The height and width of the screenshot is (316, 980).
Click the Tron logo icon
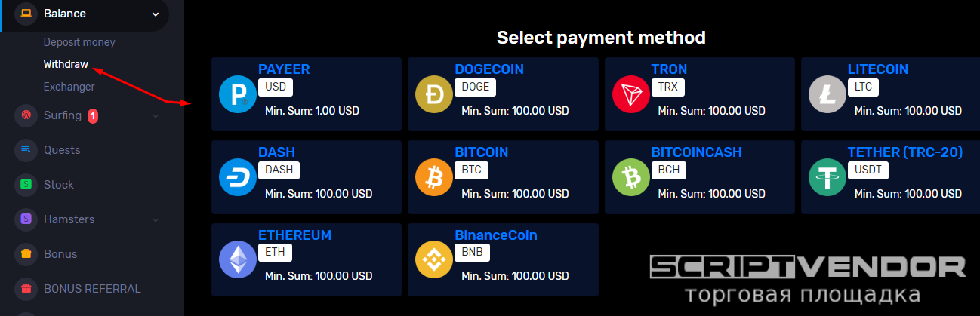tap(631, 94)
